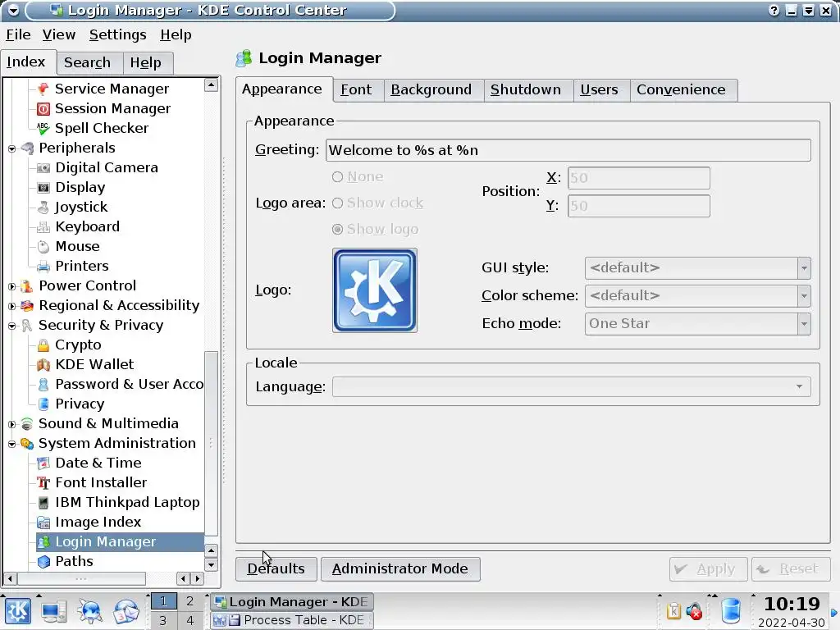Click the Image Index icon
The image size is (840, 630).
tap(43, 523)
